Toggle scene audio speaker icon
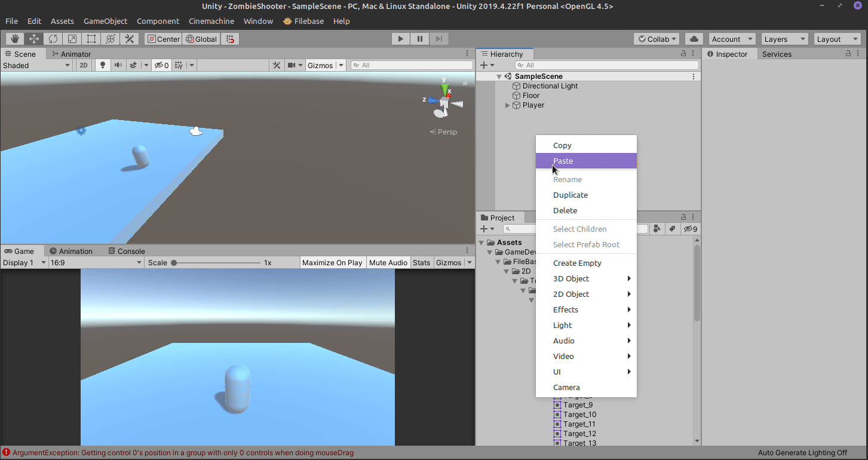868x460 pixels. [x=118, y=65]
